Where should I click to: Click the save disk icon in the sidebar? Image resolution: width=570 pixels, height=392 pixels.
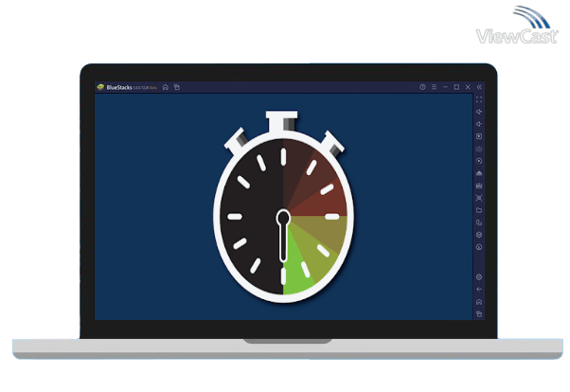click(x=479, y=186)
